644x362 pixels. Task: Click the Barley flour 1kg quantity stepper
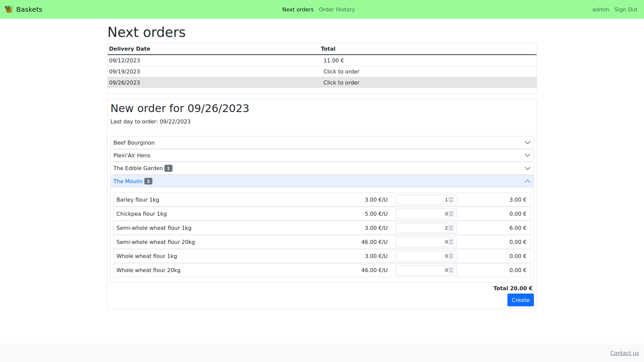click(x=451, y=200)
